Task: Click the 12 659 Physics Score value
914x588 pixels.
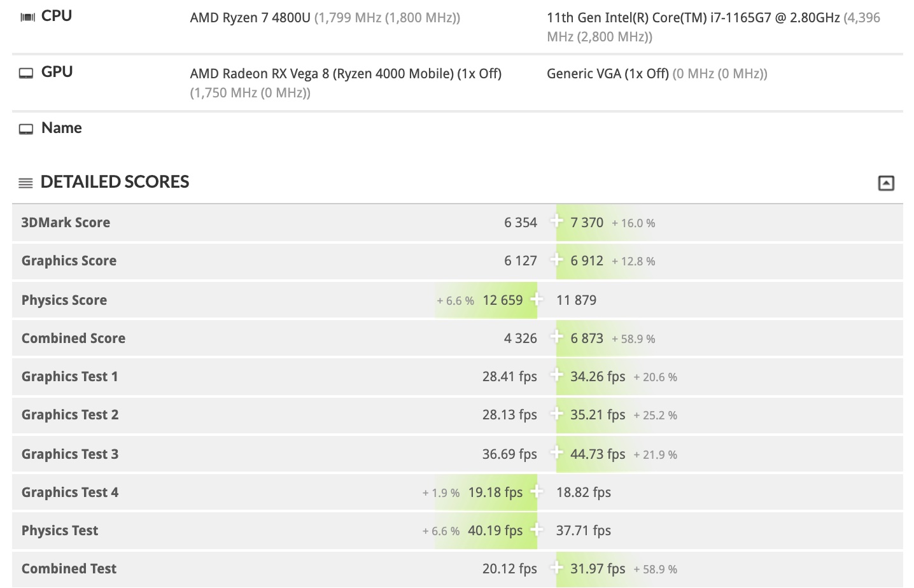Action: [x=502, y=300]
